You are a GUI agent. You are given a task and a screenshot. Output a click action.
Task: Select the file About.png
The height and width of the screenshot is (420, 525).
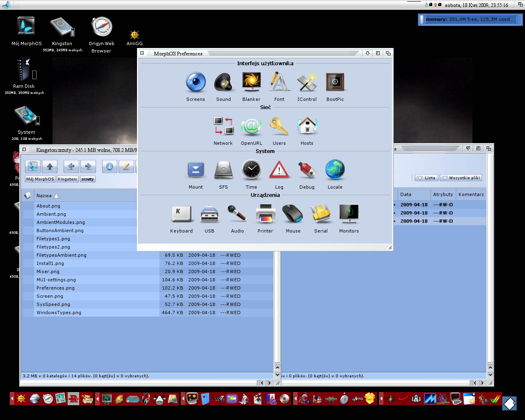point(48,206)
